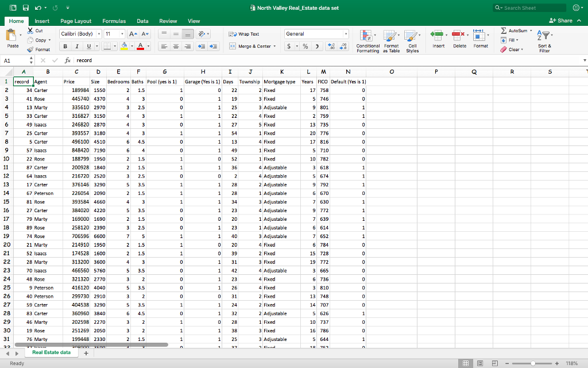Click the Delete cells icon
588x368 pixels.
pos(458,36)
